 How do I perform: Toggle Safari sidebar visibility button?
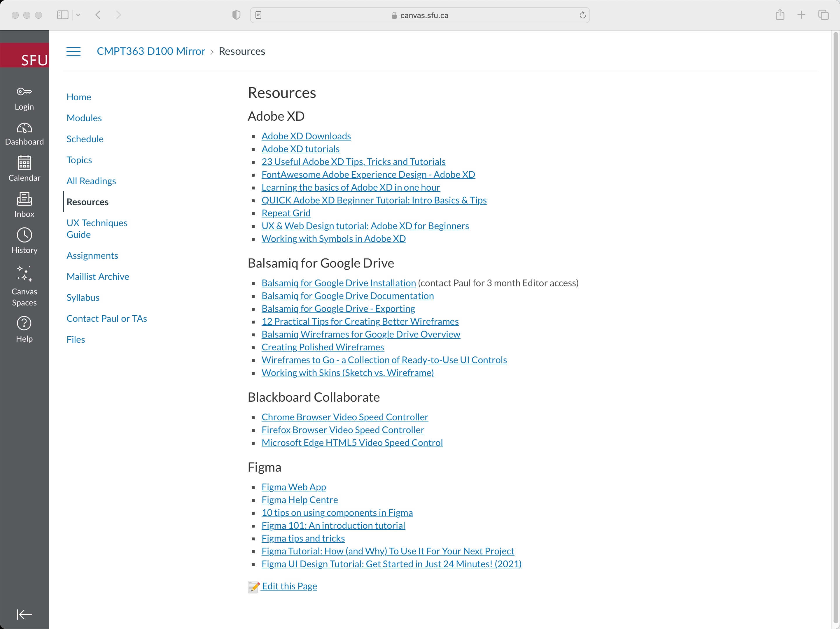click(x=63, y=15)
